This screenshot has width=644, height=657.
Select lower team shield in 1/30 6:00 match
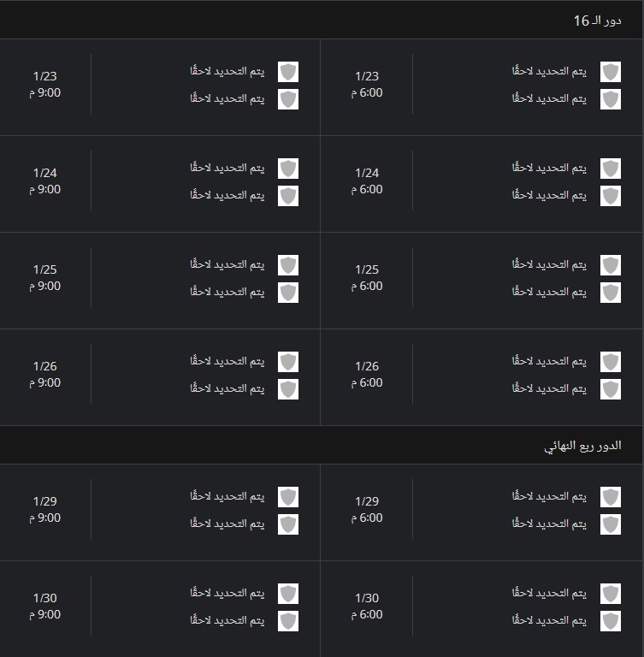[610, 621]
